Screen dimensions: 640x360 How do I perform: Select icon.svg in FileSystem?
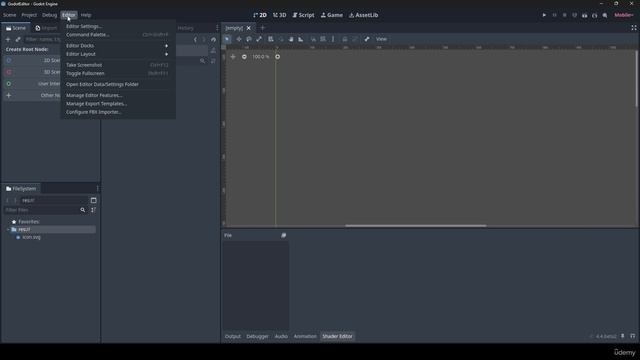coord(31,237)
